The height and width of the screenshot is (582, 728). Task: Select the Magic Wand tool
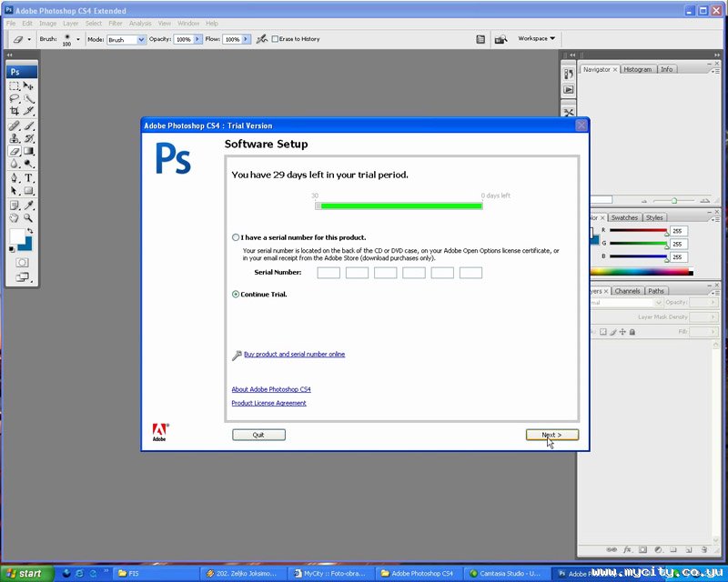[x=28, y=98]
